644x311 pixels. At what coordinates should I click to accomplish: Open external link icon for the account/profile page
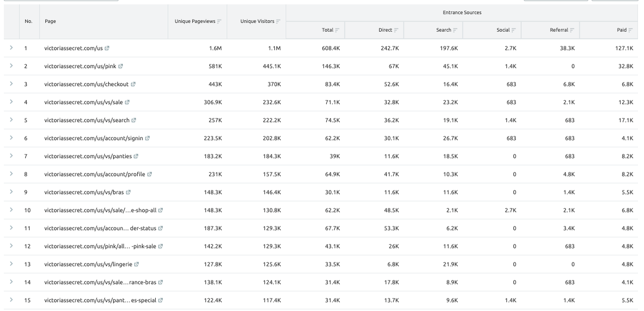(150, 175)
